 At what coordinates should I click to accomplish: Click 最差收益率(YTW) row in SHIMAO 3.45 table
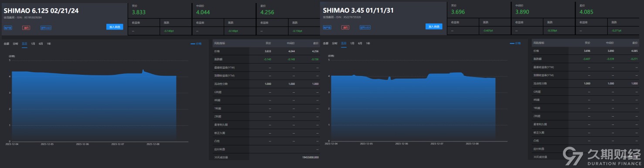pos(586,67)
